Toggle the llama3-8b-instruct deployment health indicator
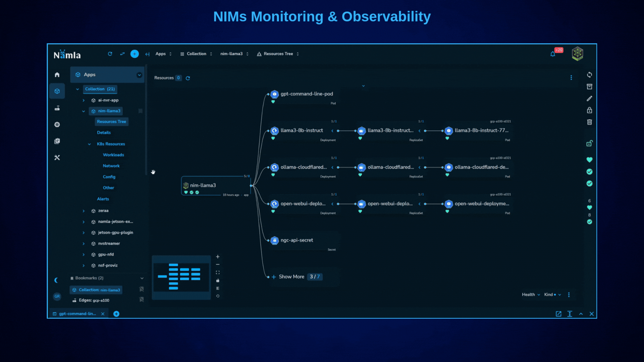The width and height of the screenshot is (644, 362). (x=273, y=138)
